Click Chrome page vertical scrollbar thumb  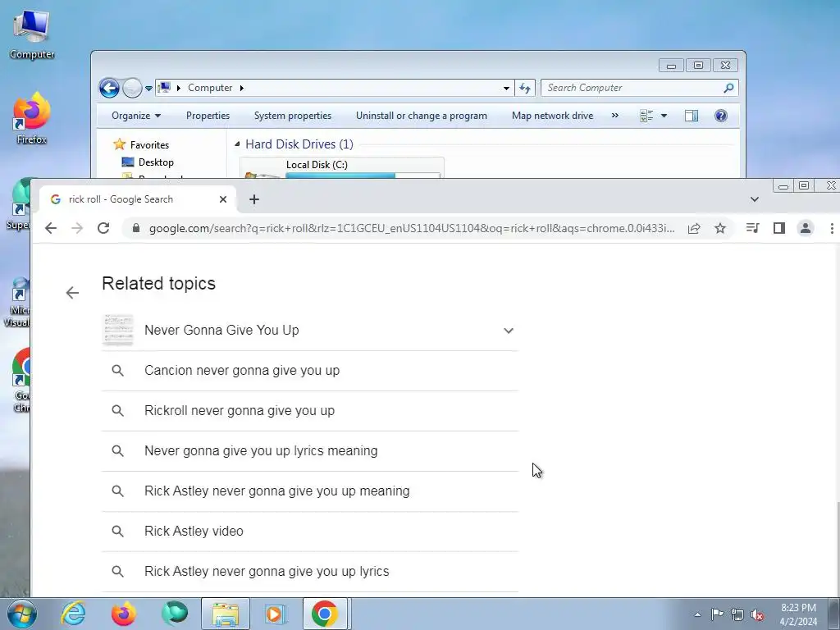coord(837,549)
